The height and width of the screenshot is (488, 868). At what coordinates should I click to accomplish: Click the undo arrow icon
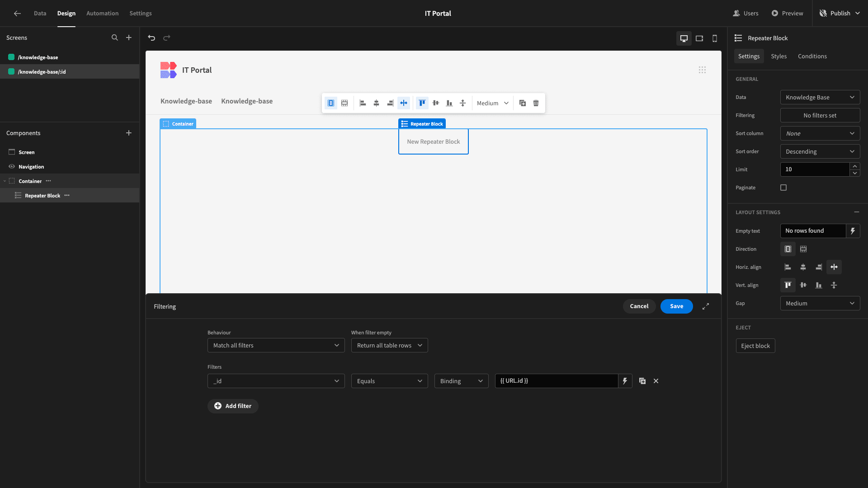[x=152, y=38]
